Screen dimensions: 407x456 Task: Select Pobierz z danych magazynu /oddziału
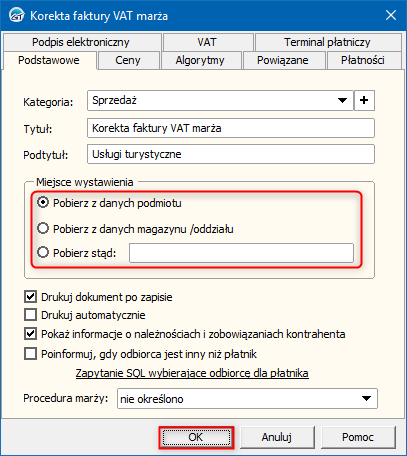point(43,229)
